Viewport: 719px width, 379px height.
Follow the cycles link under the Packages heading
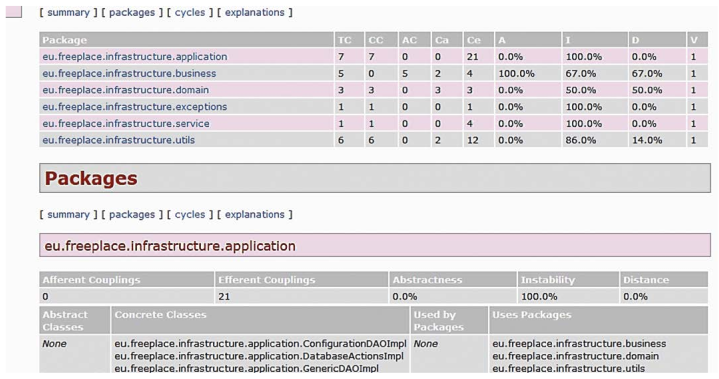point(190,214)
